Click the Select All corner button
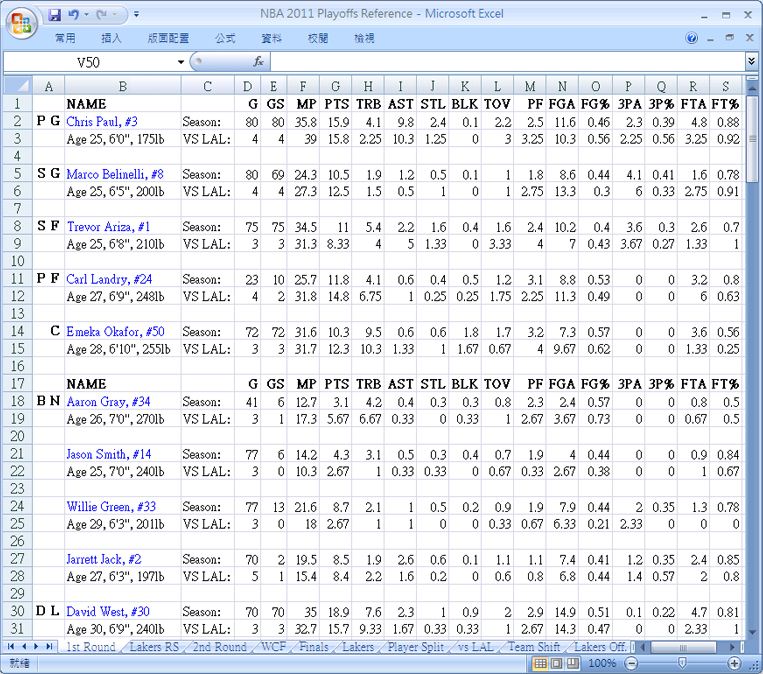 point(18,86)
